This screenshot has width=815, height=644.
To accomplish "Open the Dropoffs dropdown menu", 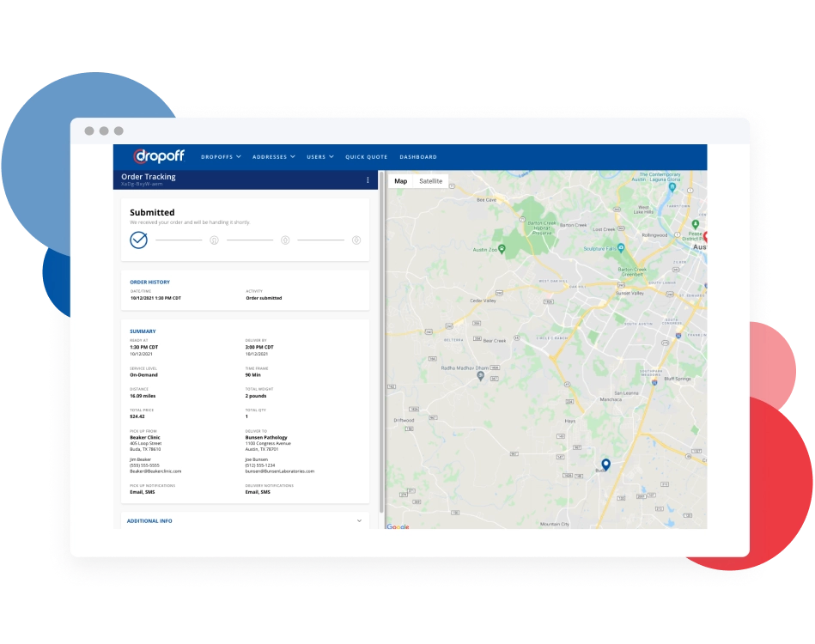I will [x=221, y=157].
